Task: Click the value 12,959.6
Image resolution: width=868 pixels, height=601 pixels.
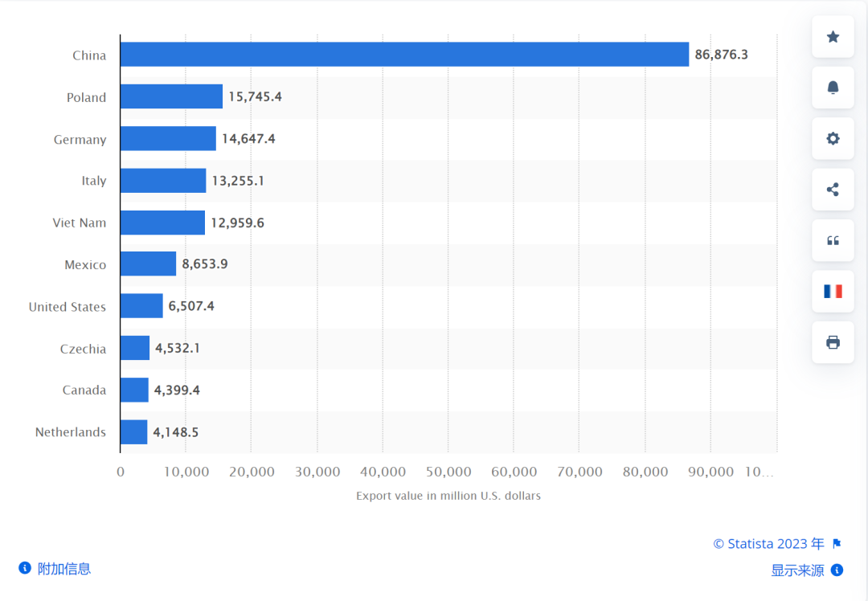Action: pyautogui.click(x=237, y=223)
